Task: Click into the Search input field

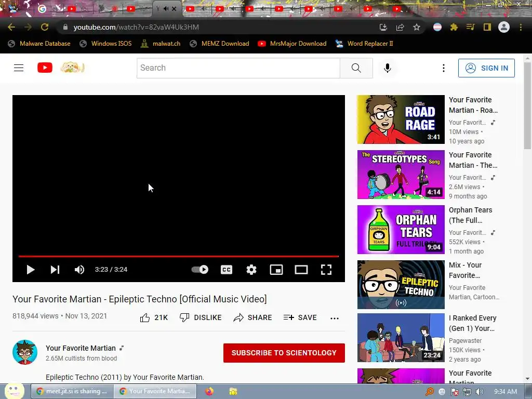Action: pyautogui.click(x=238, y=68)
